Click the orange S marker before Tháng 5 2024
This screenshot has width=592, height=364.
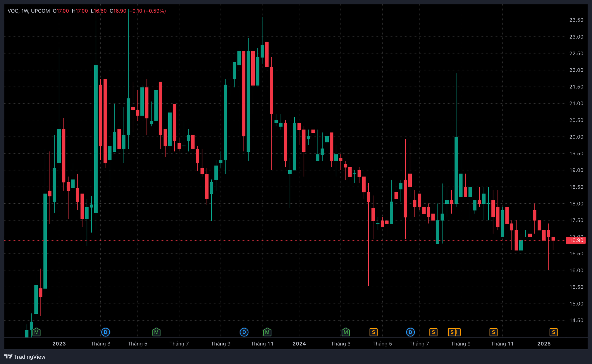(x=373, y=332)
